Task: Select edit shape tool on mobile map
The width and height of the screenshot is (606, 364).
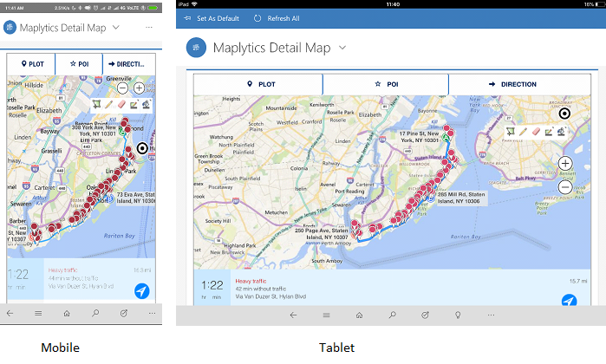Action: pos(134,104)
